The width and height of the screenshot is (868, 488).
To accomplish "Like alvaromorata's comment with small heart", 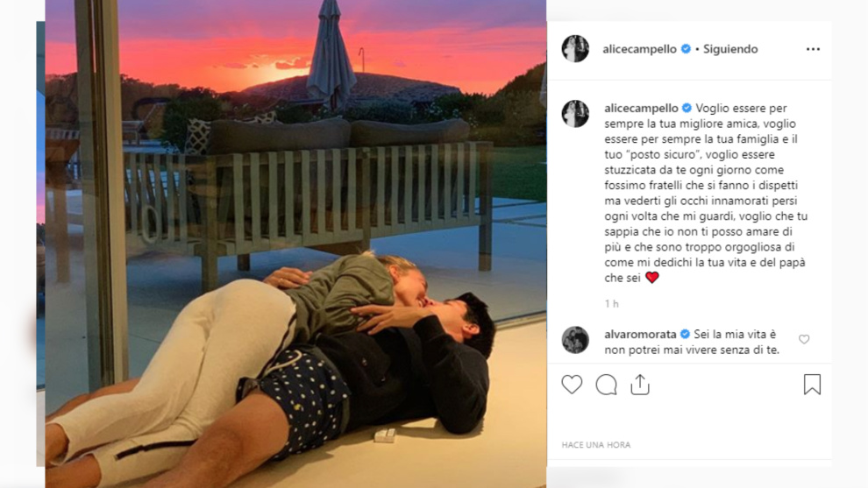I will coord(804,339).
